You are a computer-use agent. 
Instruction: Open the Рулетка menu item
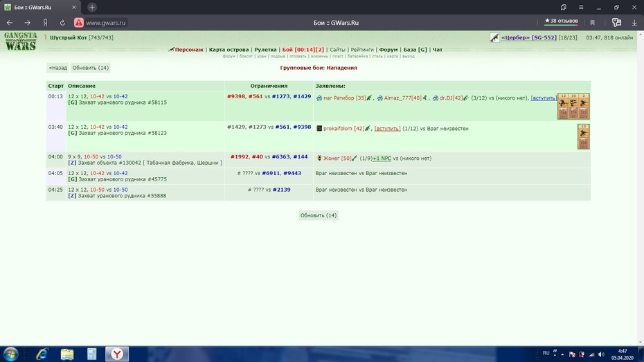click(x=265, y=50)
